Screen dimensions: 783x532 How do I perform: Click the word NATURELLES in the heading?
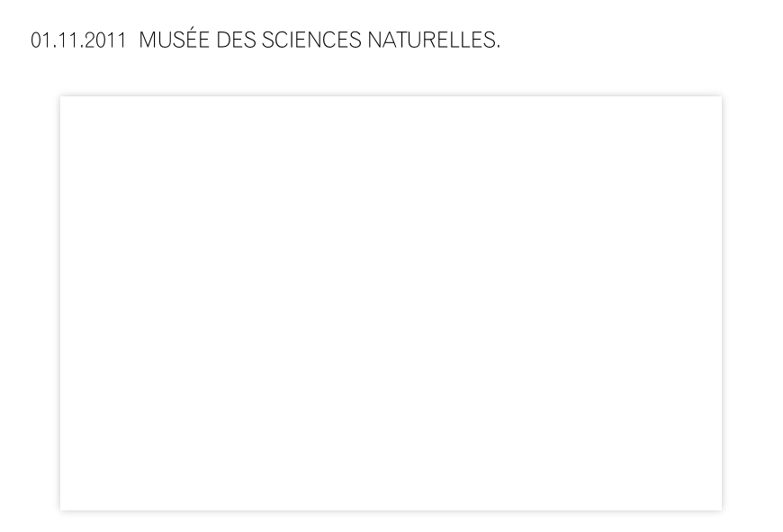[432, 40]
